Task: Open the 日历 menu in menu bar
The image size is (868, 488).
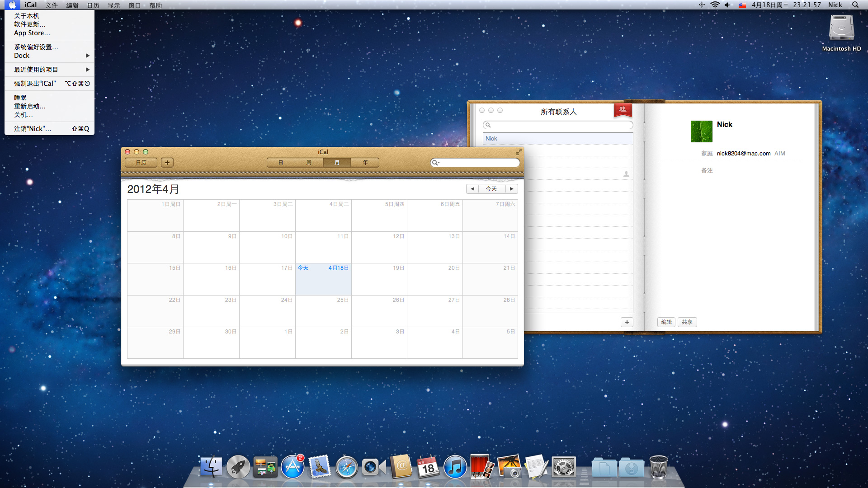Action: click(93, 5)
